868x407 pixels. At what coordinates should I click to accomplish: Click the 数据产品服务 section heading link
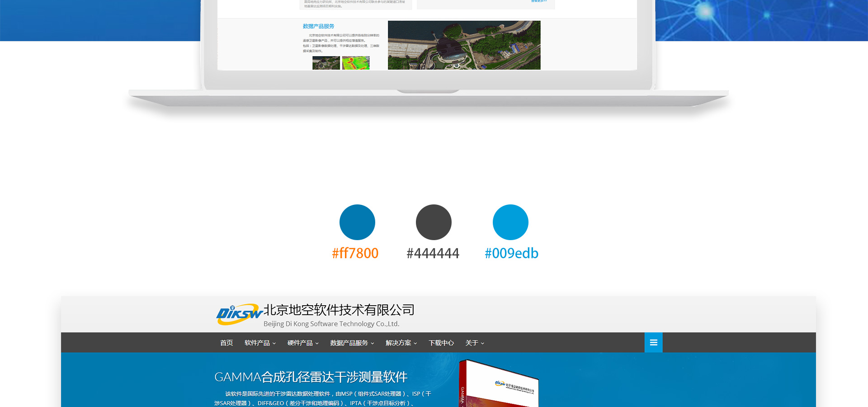(x=318, y=26)
